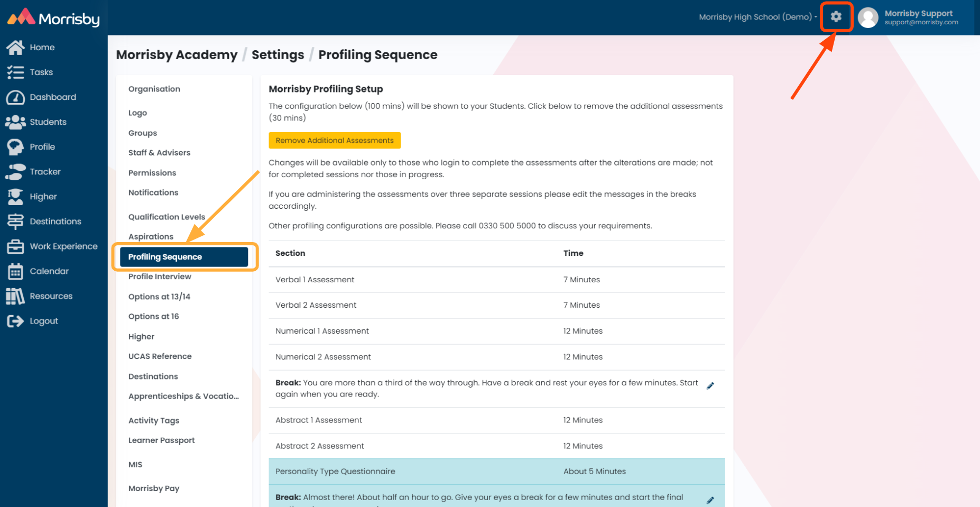Click the Morrisby logo
Screen dimensions: 980x507
tap(53, 18)
